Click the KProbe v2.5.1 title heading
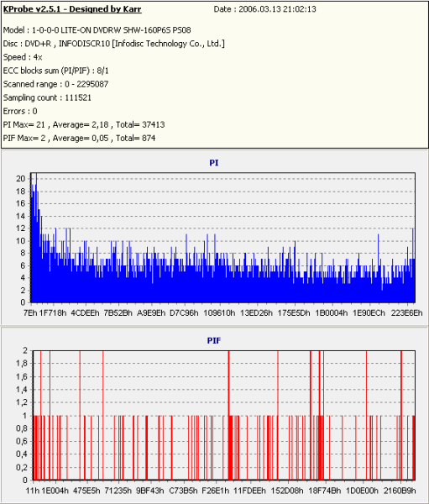The image size is (429, 504). [x=72, y=9]
